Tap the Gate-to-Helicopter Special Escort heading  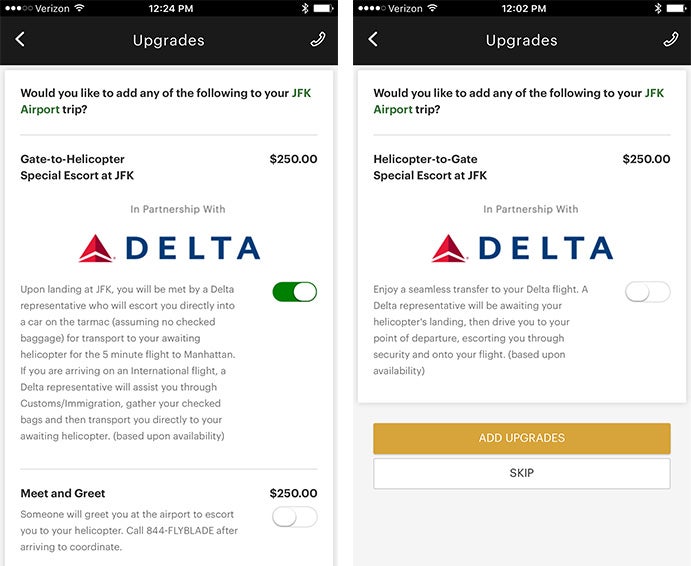click(77, 167)
